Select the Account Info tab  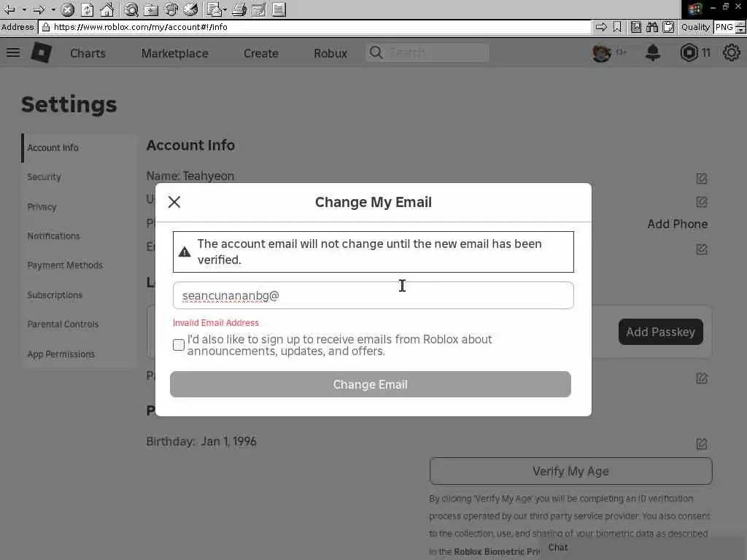(x=79, y=148)
